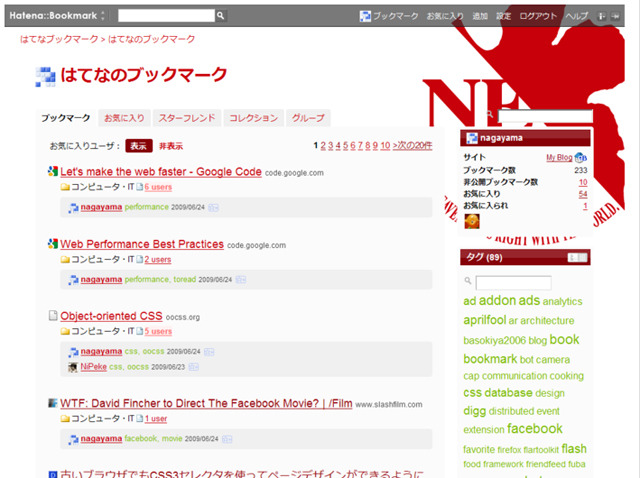Open Let's make the web faster link
The height and width of the screenshot is (478, 640).
161,172
